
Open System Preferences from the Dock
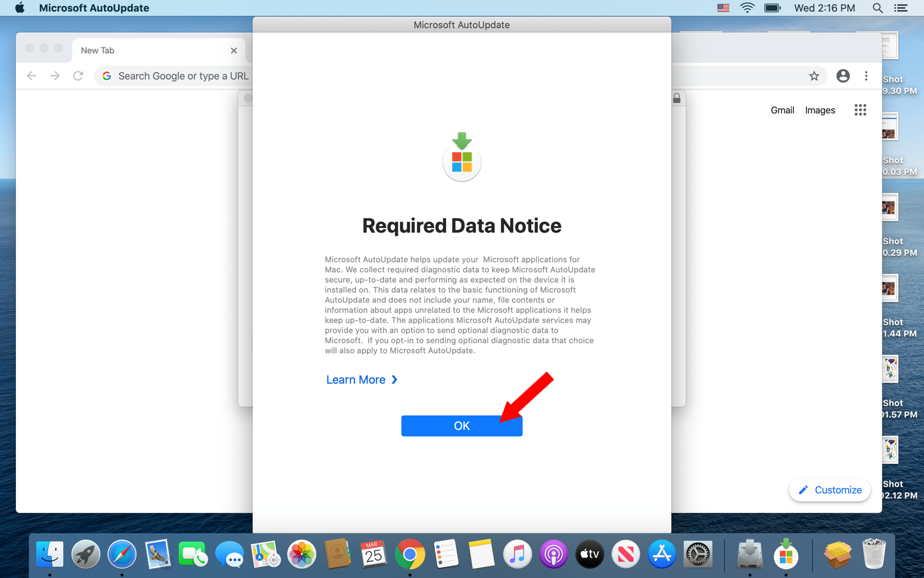click(x=698, y=554)
